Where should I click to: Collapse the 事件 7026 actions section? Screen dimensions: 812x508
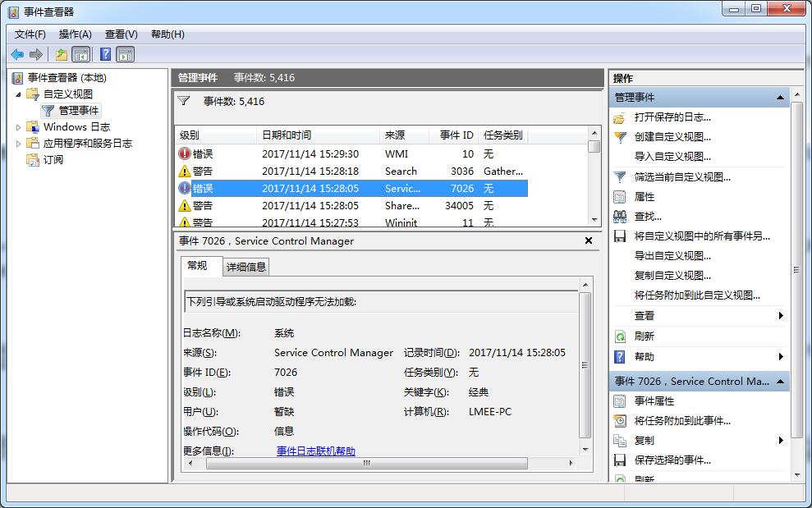click(780, 381)
